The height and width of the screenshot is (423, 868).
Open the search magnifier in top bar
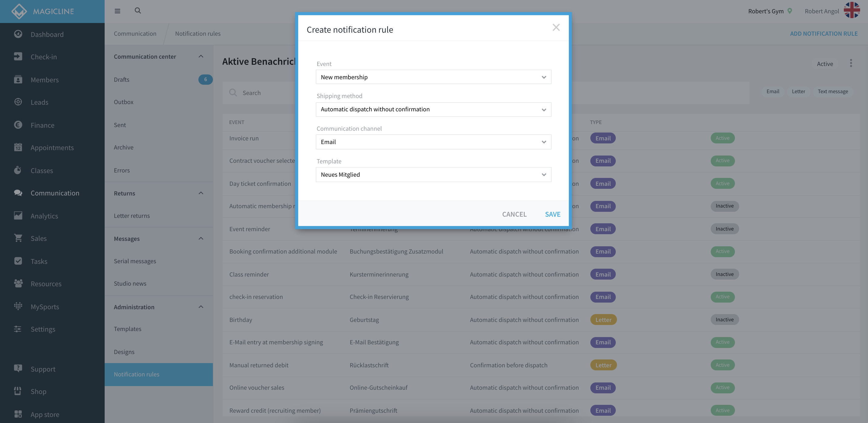point(138,11)
